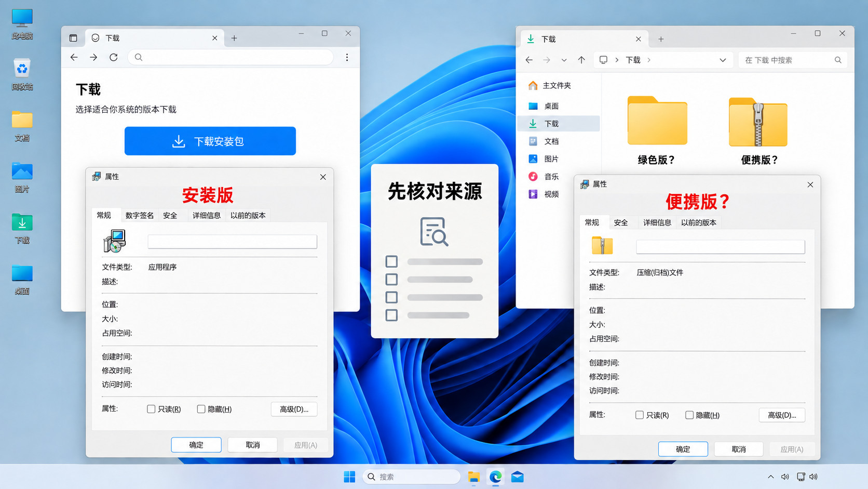Click installer program icon in properties

(x=115, y=241)
